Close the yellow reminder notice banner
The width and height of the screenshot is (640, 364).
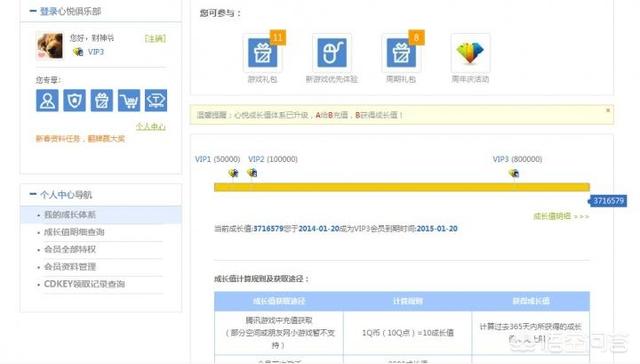(x=608, y=110)
